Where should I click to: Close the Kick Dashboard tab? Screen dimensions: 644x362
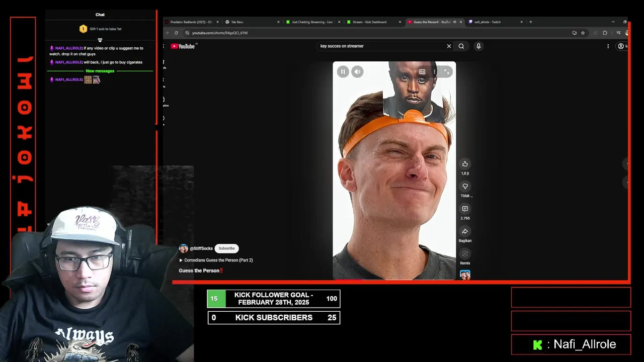(x=400, y=22)
